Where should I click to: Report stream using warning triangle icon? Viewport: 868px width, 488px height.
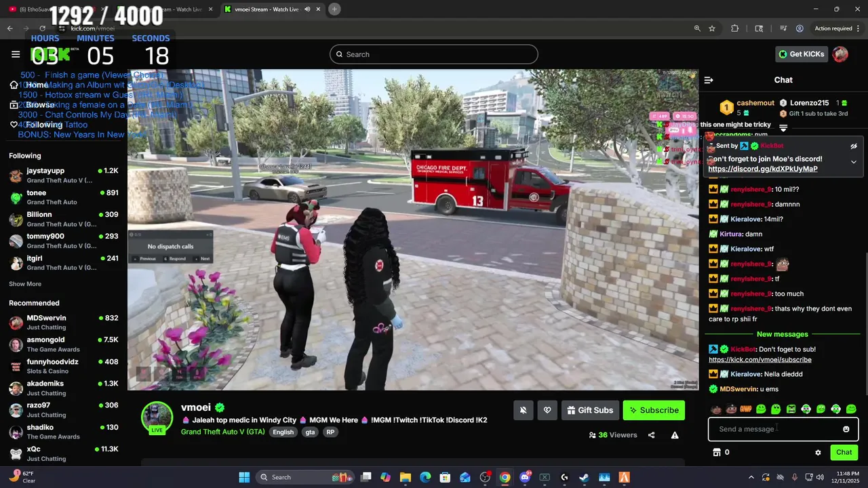pyautogui.click(x=675, y=435)
